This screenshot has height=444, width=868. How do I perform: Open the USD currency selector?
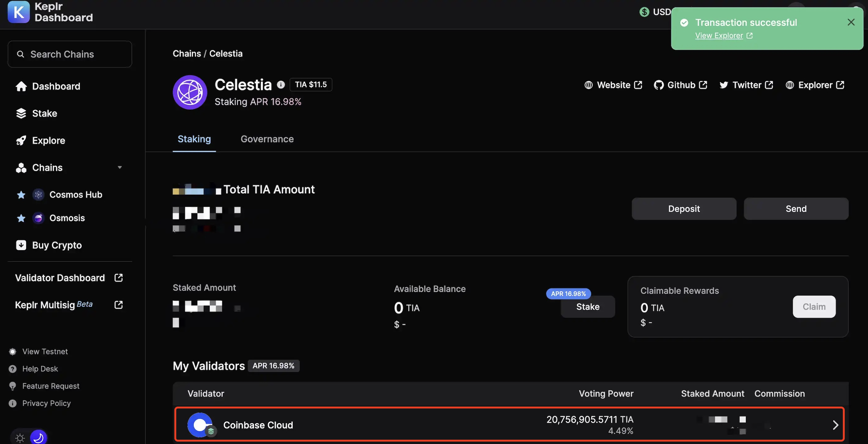click(655, 12)
